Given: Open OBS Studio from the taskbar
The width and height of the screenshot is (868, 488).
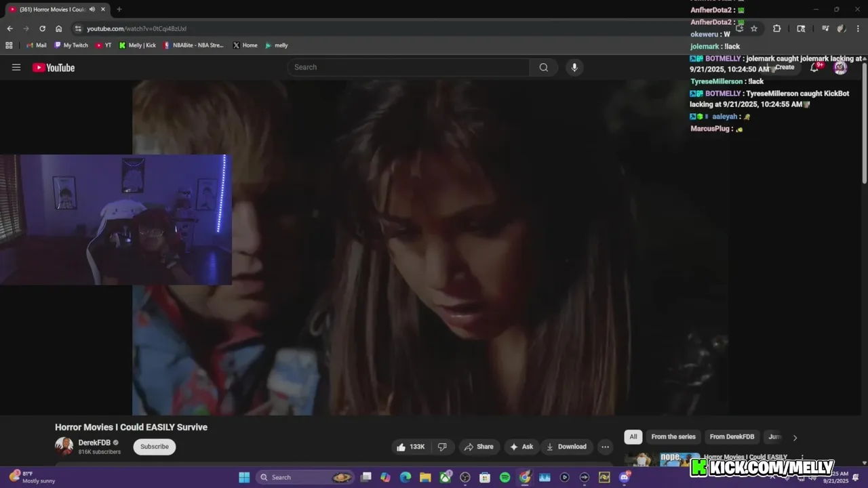Looking at the screenshot, I should click(465, 477).
